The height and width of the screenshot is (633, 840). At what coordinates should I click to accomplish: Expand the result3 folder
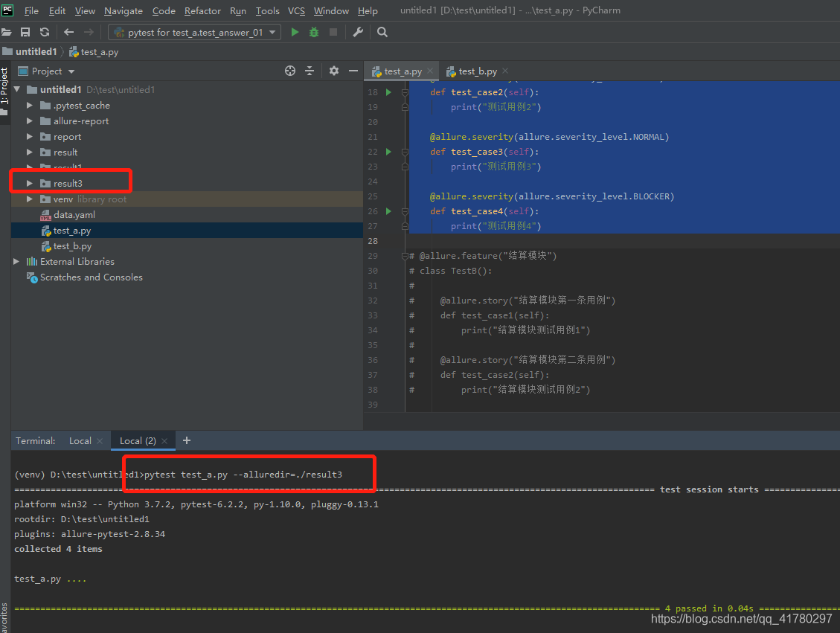click(30, 183)
